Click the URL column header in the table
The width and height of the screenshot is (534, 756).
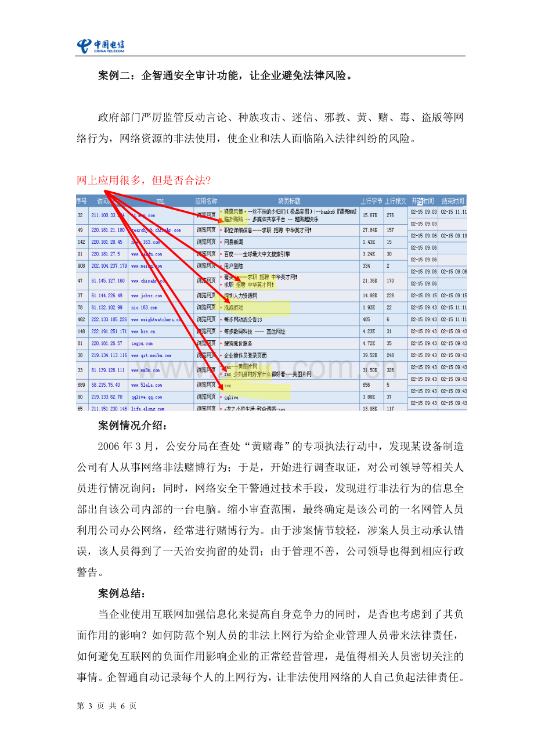click(160, 201)
